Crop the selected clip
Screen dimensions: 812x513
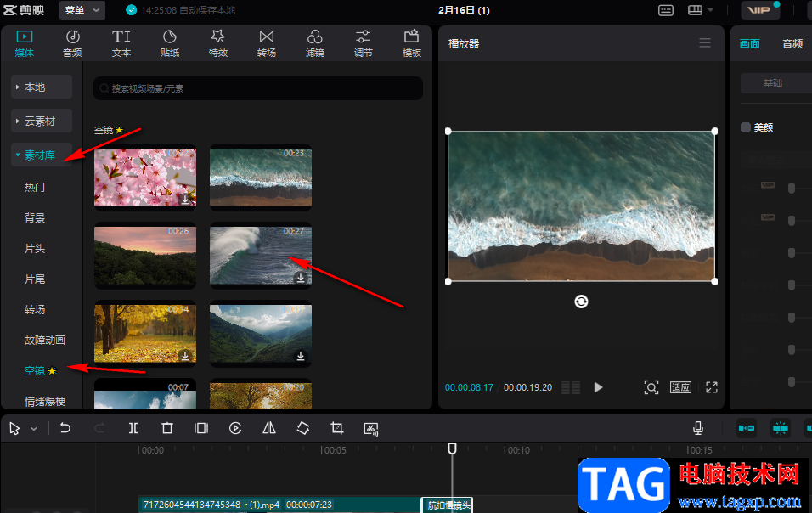click(x=336, y=428)
